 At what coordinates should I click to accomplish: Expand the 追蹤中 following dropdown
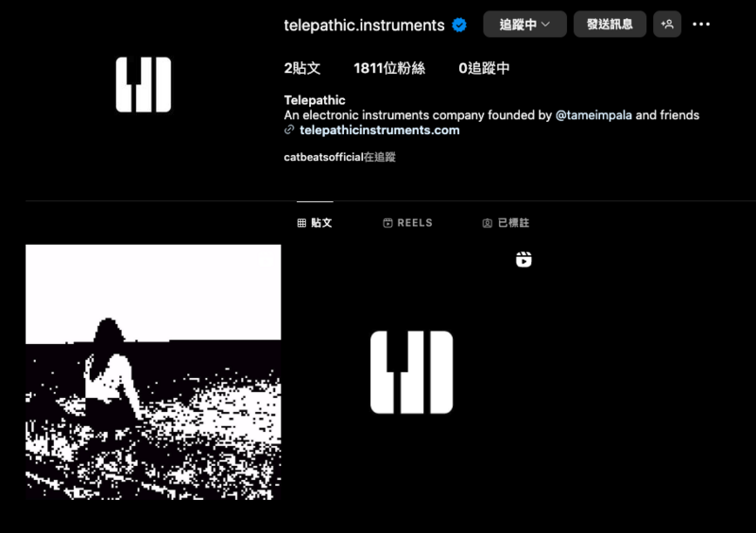524,25
